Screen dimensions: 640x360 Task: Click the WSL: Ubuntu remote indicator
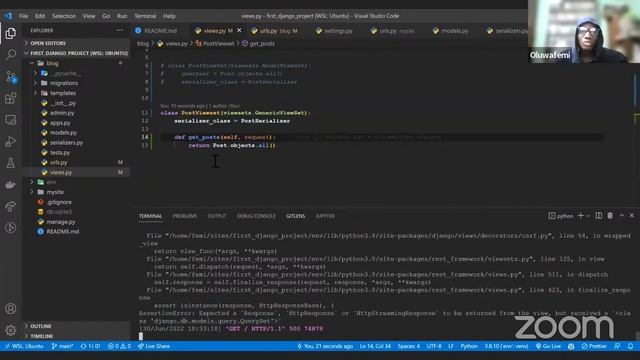pyautogui.click(x=24, y=346)
